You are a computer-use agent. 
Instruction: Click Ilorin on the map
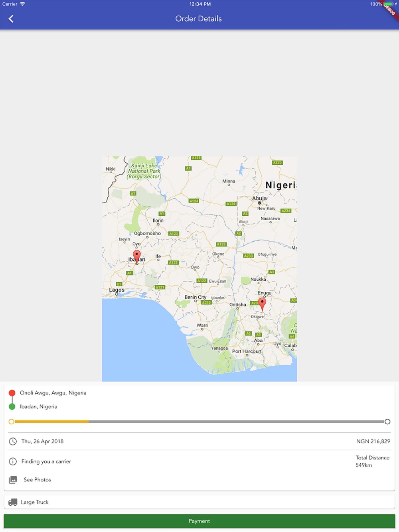coord(158,221)
